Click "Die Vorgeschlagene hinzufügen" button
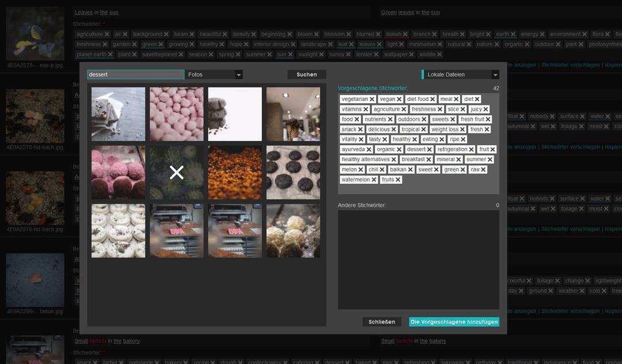The height and width of the screenshot is (364, 622). click(x=454, y=321)
